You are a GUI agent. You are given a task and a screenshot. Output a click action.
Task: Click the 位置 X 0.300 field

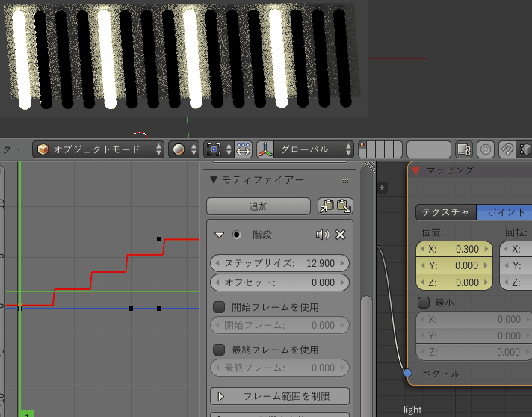pyautogui.click(x=454, y=249)
